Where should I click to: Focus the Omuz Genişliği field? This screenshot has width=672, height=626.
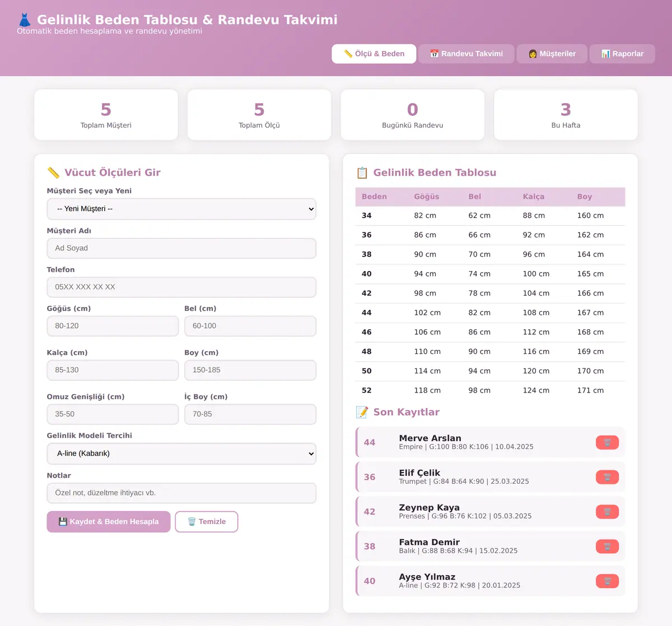[x=113, y=414]
